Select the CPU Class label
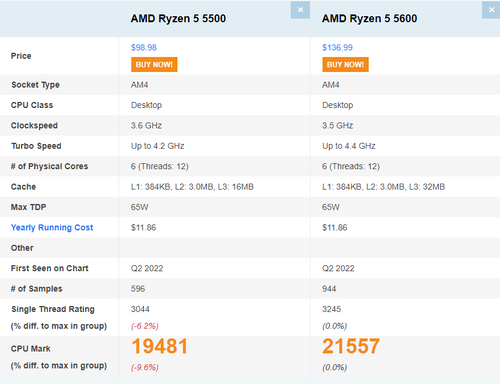Viewport: 500px width, 384px height. [x=32, y=105]
